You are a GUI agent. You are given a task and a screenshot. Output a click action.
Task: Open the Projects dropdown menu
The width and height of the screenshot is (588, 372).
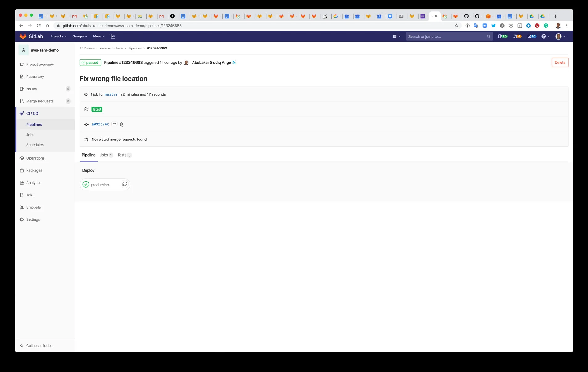pyautogui.click(x=58, y=36)
